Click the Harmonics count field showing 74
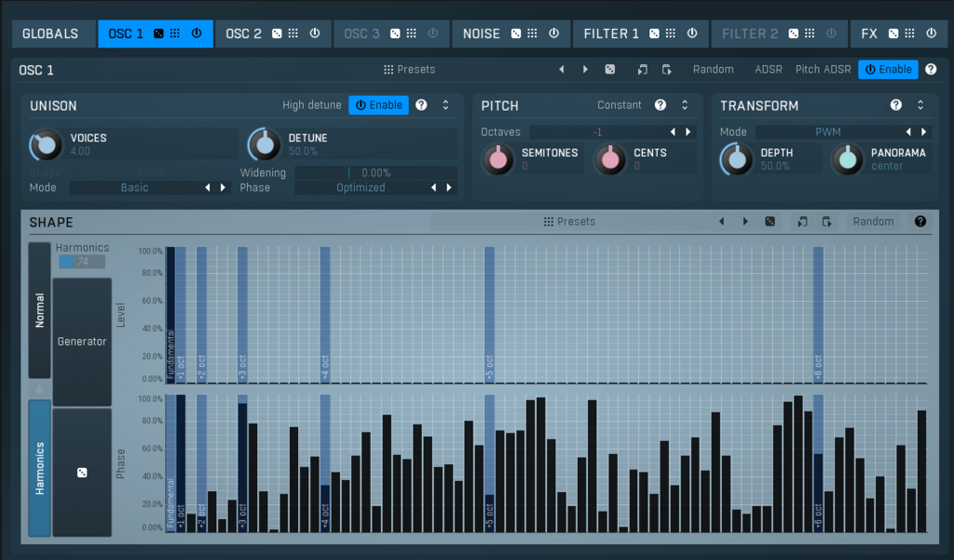This screenshot has height=560, width=954. 82,262
